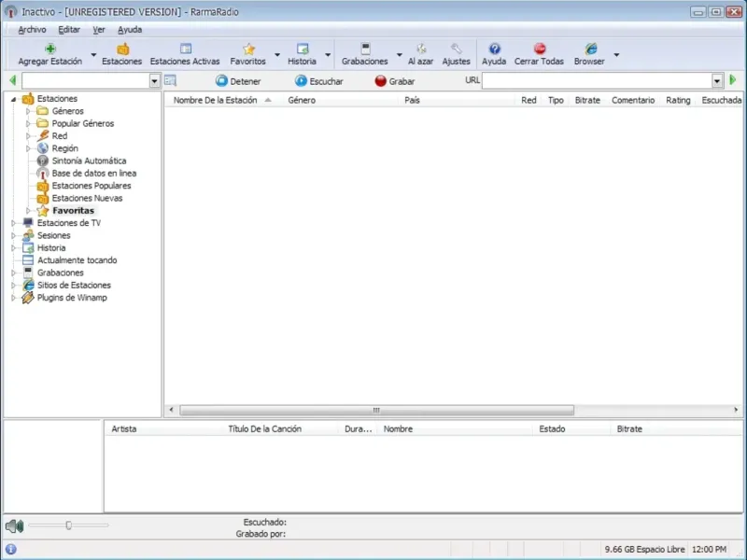
Task: Collapse the Estaciones tree root
Action: click(13, 99)
